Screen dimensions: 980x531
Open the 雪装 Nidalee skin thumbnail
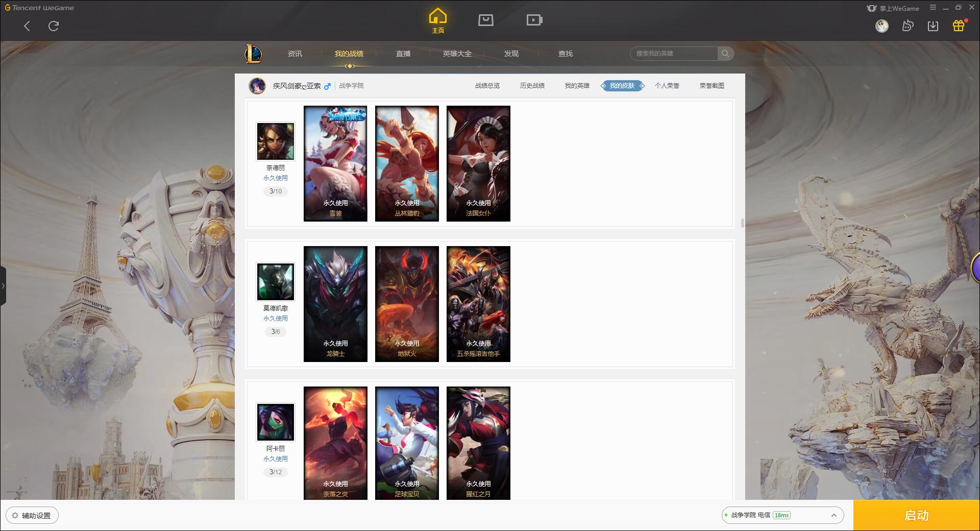pyautogui.click(x=335, y=163)
